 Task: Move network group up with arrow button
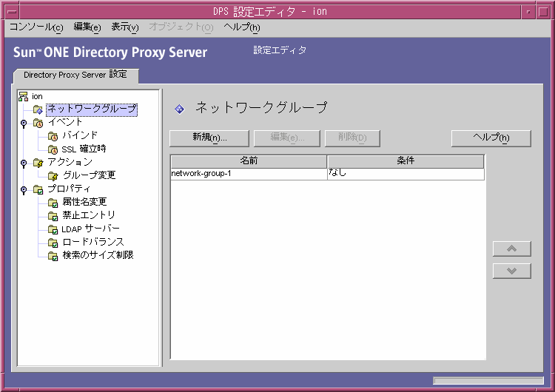tap(512, 249)
